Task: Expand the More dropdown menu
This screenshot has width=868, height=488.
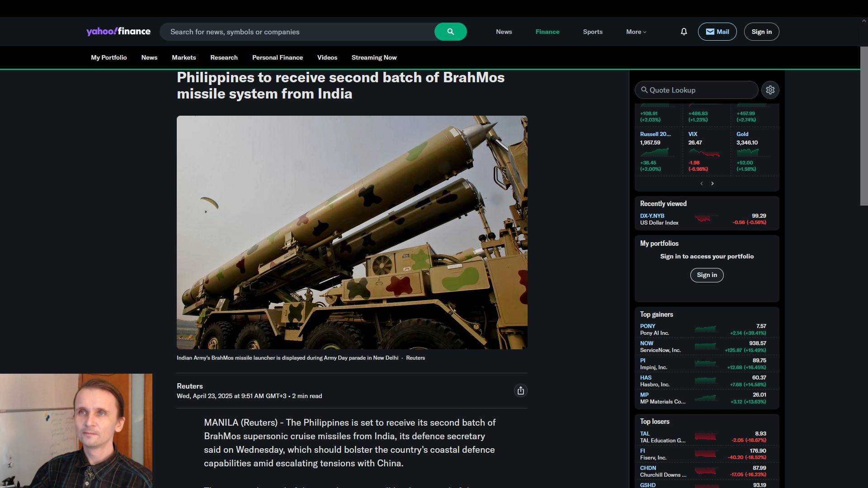Action: [636, 32]
